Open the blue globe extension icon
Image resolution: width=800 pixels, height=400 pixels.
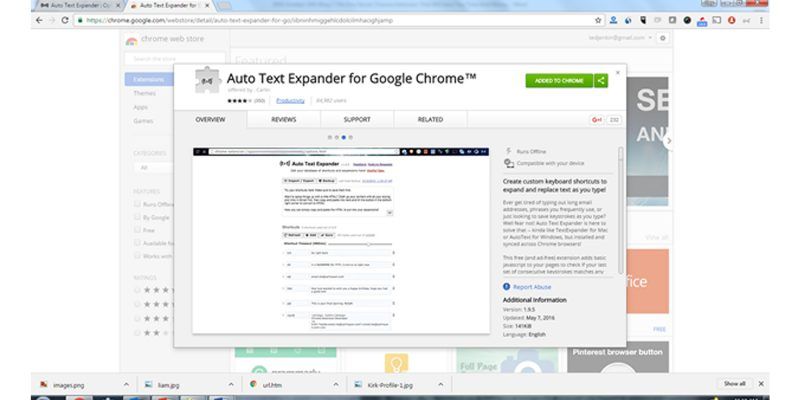pos(628,20)
